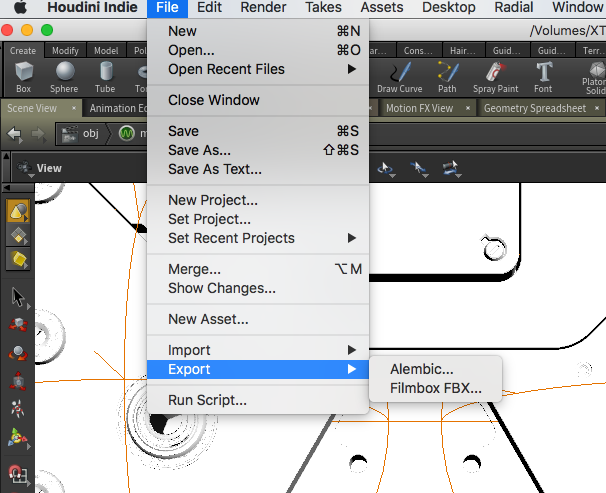
Task: Switch to Cons... shelf tab
Action: coord(418,51)
